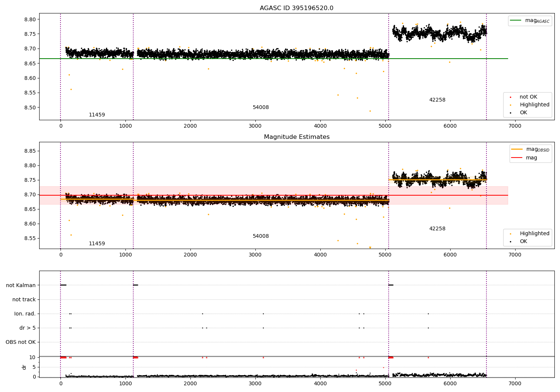
Task: Click the red "mag" legend line sample
Action: 517,158
